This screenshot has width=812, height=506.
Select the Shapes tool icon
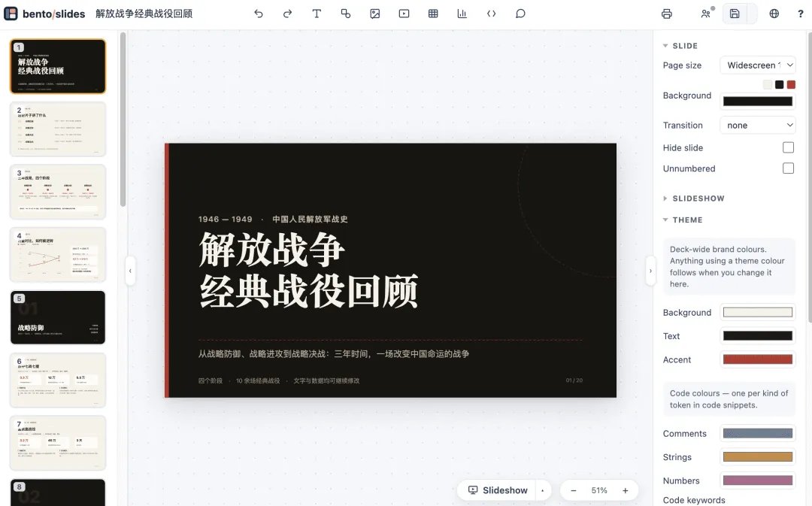[345, 14]
